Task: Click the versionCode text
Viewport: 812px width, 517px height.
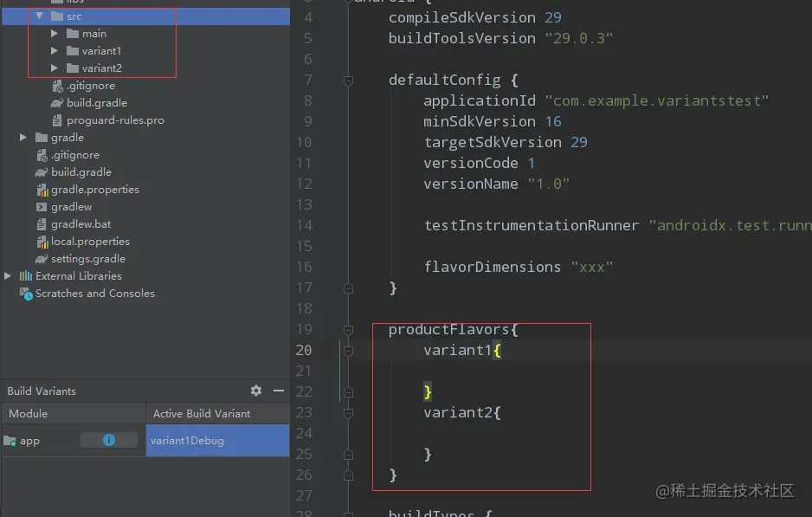Action: 471,163
